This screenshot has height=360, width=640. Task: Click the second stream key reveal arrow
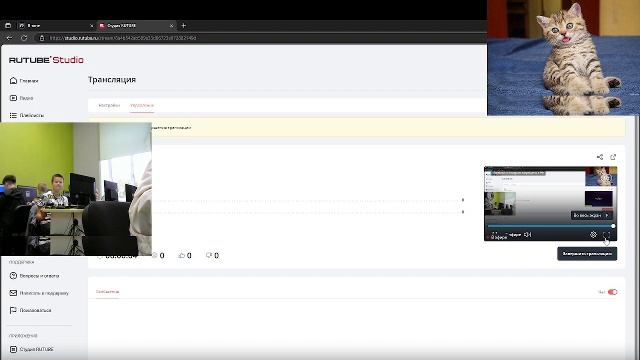point(463,212)
